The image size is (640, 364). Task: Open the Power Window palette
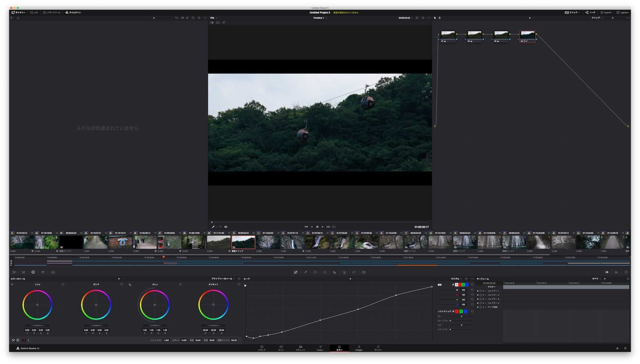point(315,272)
